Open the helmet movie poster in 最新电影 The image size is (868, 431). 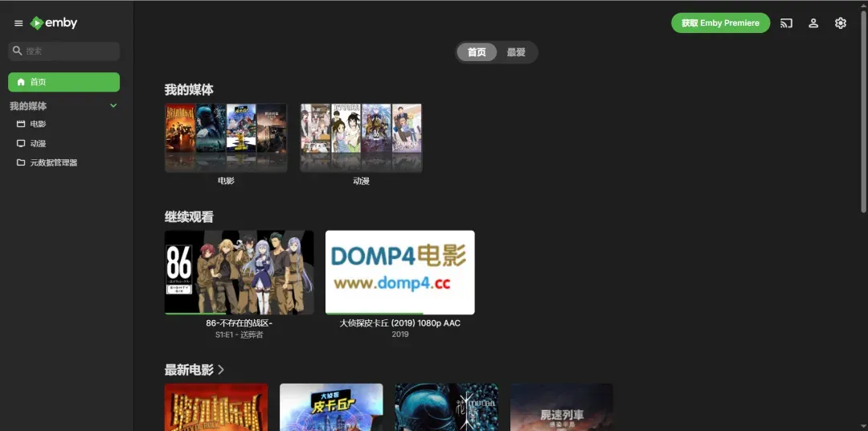click(446, 407)
